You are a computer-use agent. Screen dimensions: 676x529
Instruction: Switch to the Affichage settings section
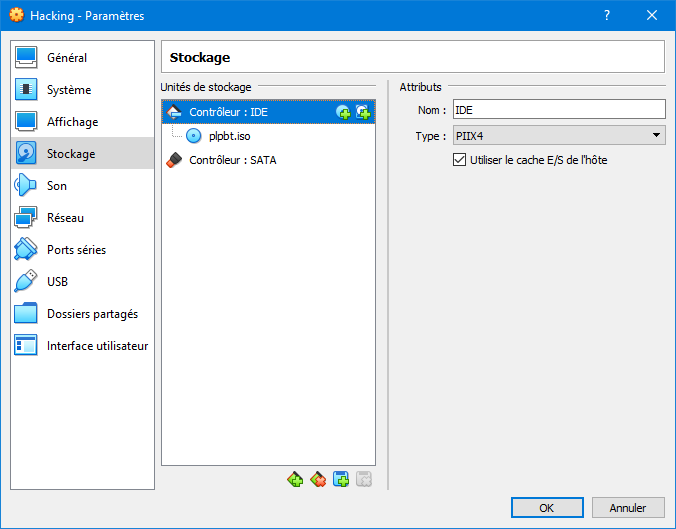[x=72, y=122]
